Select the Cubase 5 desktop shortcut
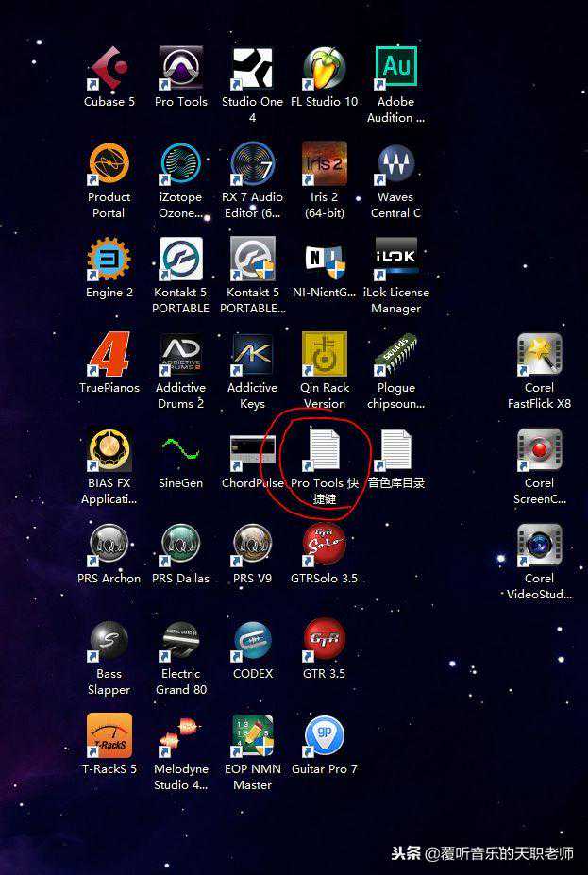Viewport: 588px width, 875px height. [x=109, y=70]
